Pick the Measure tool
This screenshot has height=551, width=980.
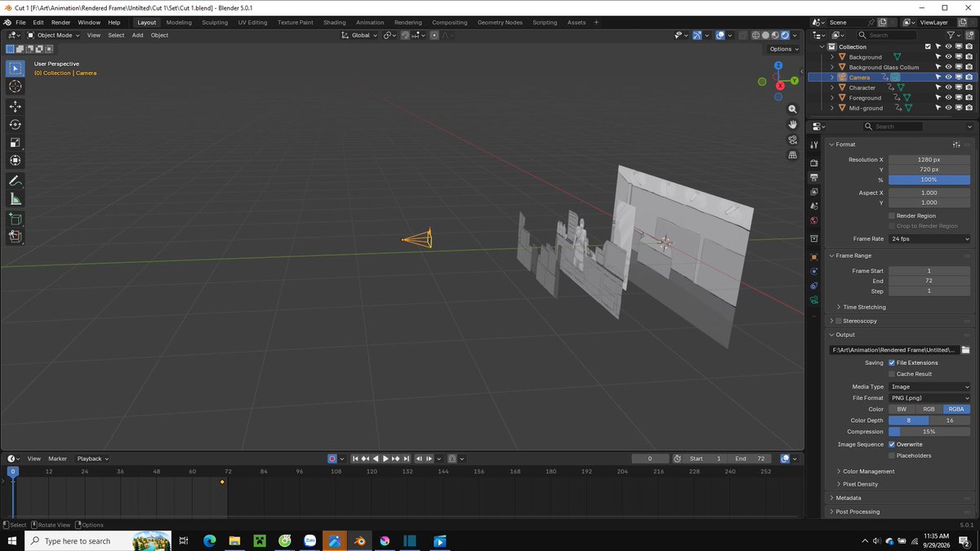coord(16,199)
